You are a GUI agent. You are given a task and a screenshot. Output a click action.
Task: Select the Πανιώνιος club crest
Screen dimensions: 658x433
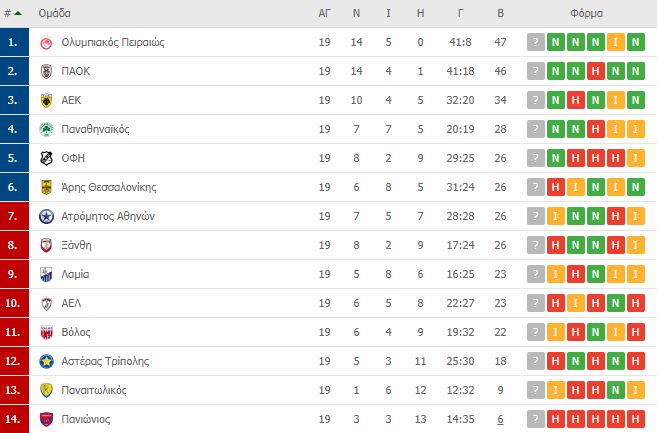[x=46, y=419]
